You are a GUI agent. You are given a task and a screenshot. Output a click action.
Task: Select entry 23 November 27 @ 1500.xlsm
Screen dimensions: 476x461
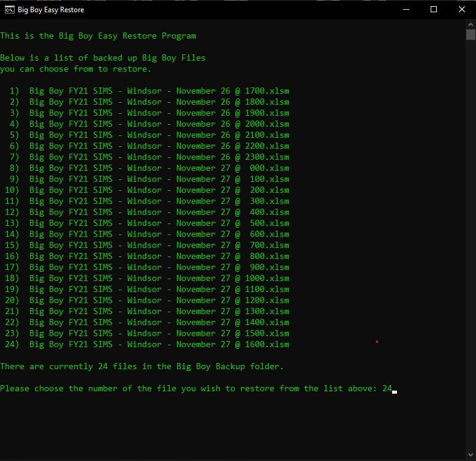coord(147,333)
